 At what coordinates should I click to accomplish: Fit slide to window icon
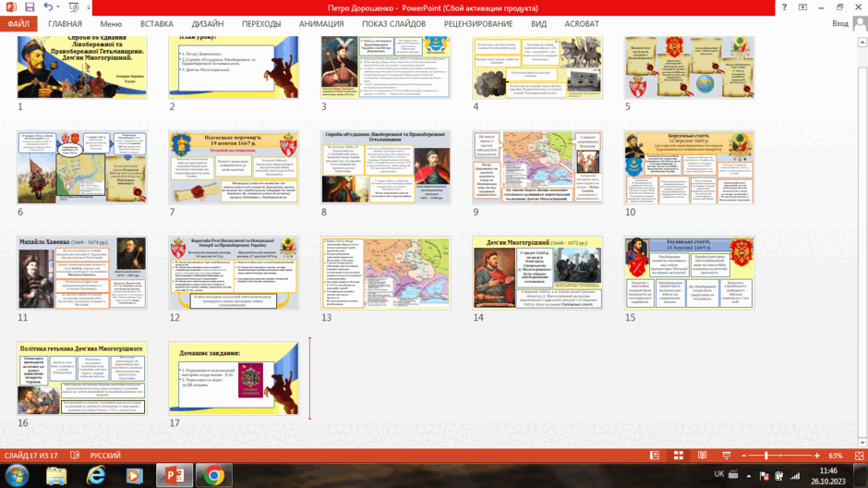click(859, 456)
